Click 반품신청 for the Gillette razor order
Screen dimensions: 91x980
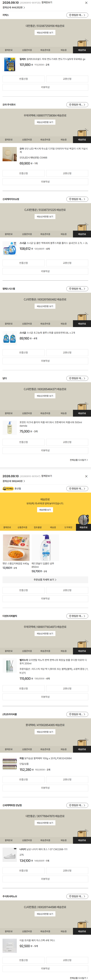(24, 79)
